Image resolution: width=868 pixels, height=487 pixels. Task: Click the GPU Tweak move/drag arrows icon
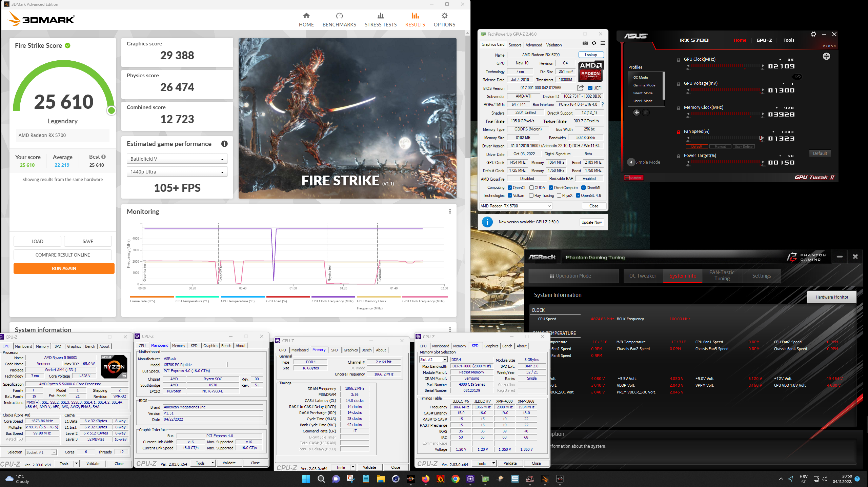point(826,56)
